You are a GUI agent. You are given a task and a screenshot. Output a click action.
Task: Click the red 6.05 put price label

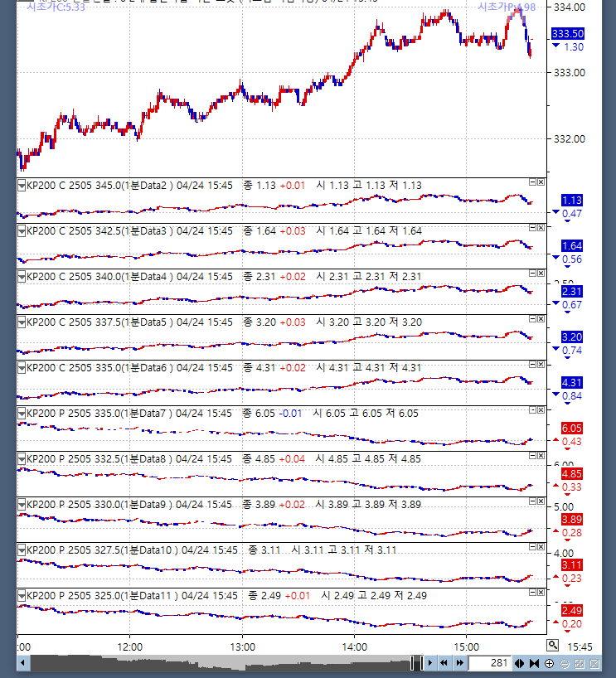572,428
